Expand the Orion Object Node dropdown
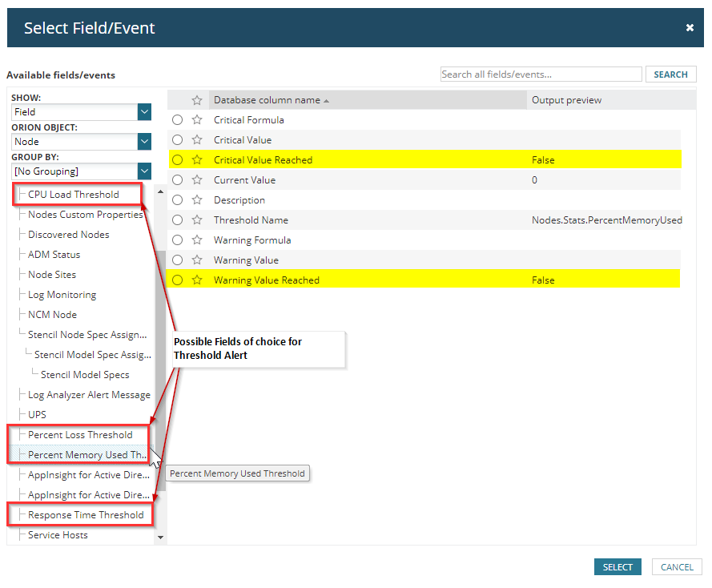 click(x=144, y=142)
